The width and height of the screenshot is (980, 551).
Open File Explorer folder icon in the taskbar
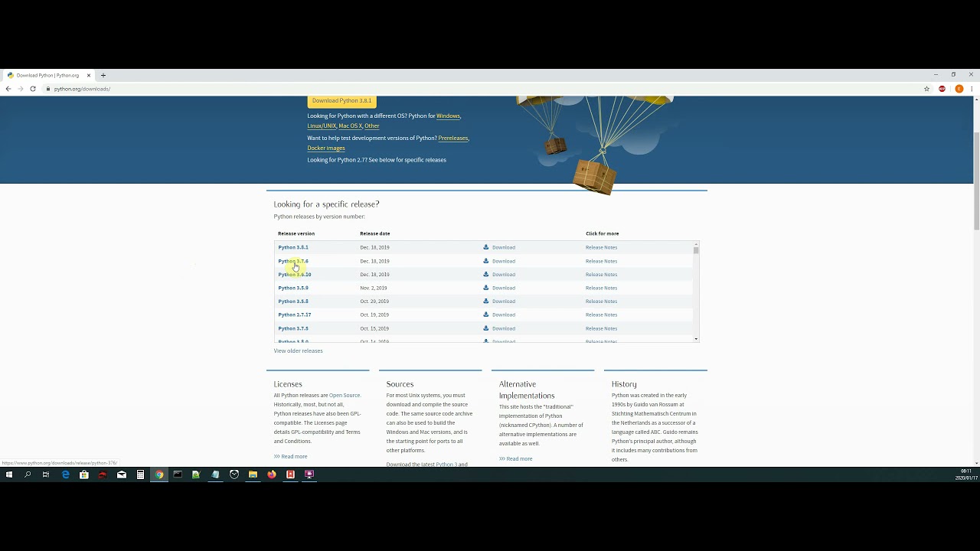point(253,474)
